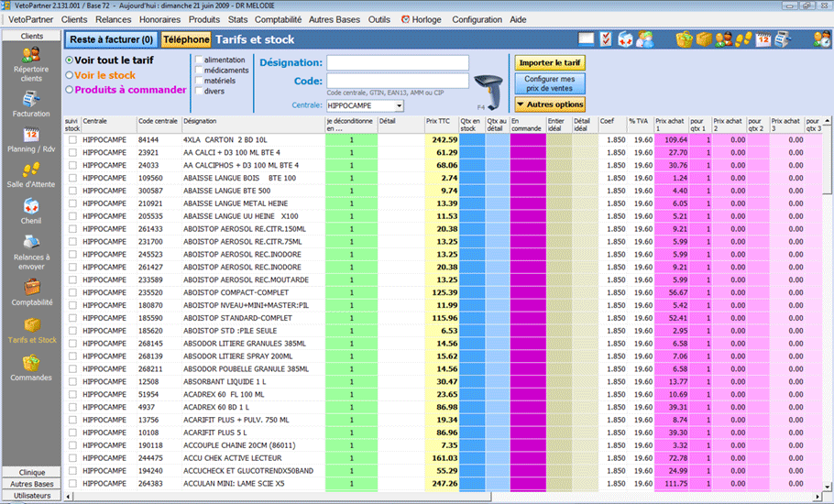The image size is (834, 504).
Task: Click the horizontal scrollbar left arrow
Action: click(68, 497)
